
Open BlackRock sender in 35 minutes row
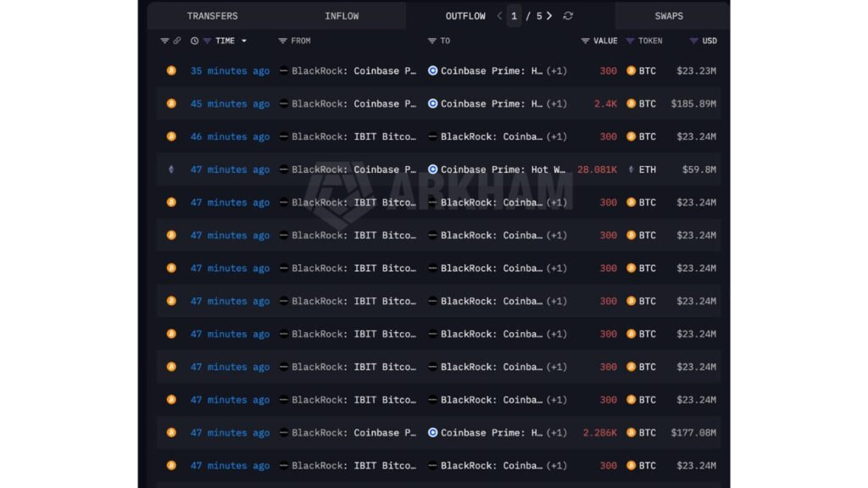tap(353, 71)
